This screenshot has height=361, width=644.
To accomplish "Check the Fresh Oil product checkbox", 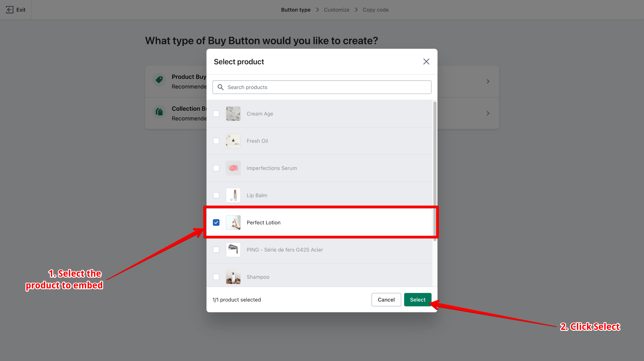I will [216, 141].
